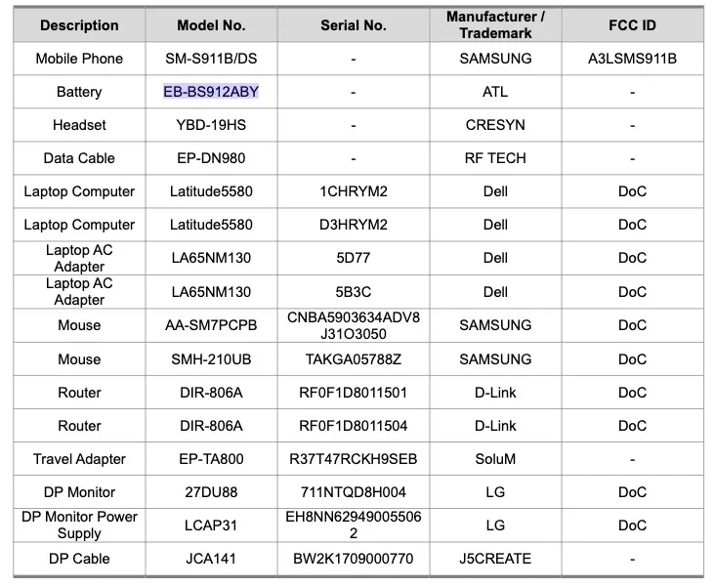Select the CRESYN manufacturer cell

495,125
